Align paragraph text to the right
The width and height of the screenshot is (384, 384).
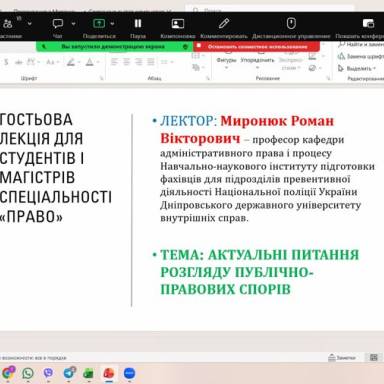[x=139, y=62]
